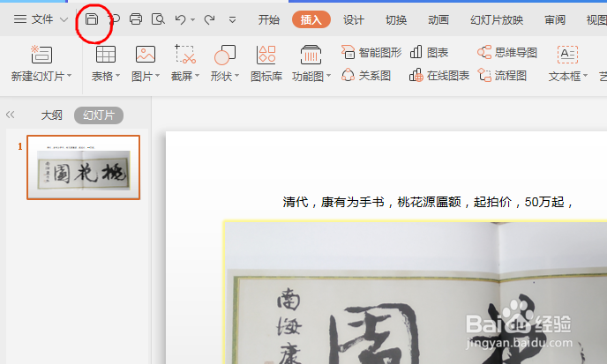Click the 形状 shapes icon
The height and width of the screenshot is (364, 607).
click(225, 55)
